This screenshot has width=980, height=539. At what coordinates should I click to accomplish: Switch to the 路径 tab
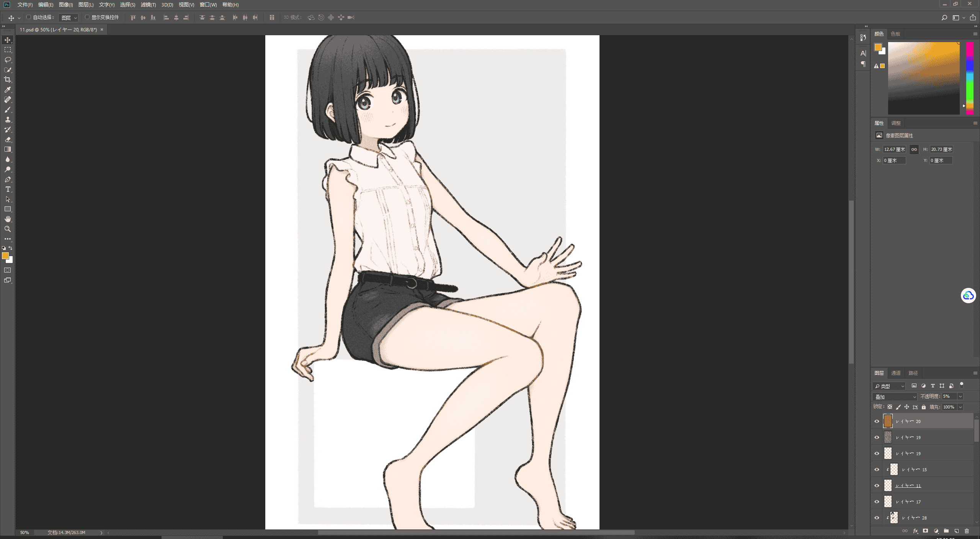[x=913, y=373]
